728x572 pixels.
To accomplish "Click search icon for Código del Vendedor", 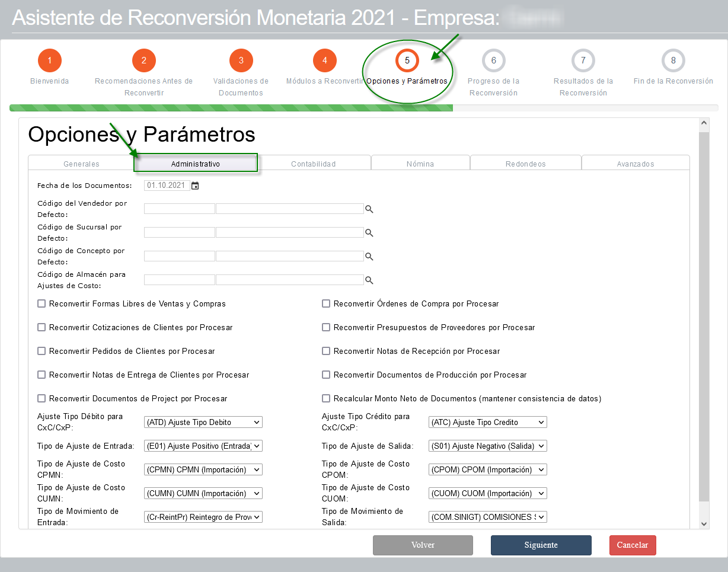I will [x=369, y=209].
